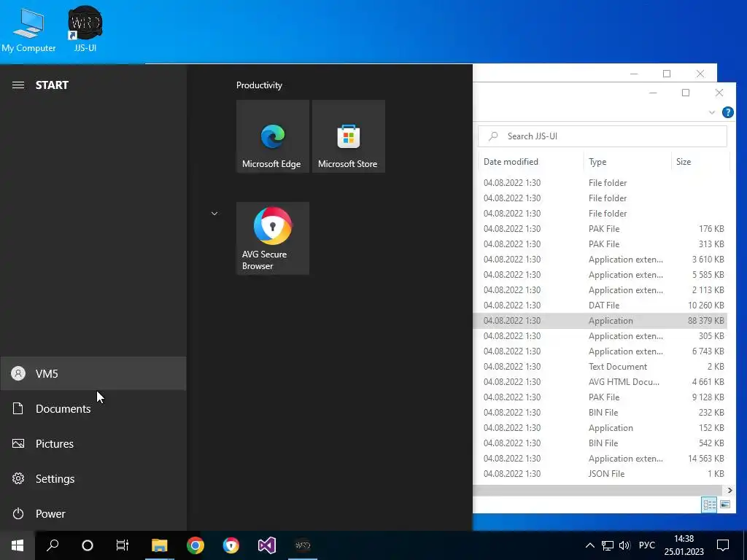Image resolution: width=747 pixels, height=560 pixels.
Task: Select the Application row sized 152 KB
Action: pos(600,427)
